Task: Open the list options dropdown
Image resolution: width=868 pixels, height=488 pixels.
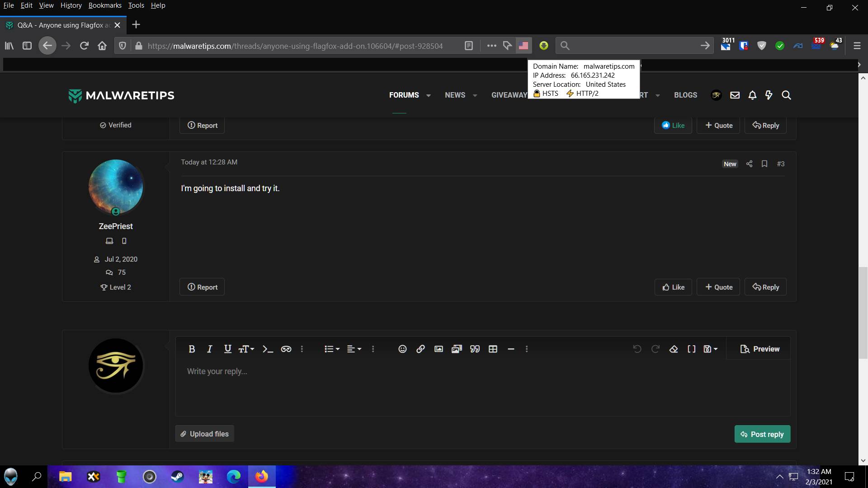Action: 332,349
